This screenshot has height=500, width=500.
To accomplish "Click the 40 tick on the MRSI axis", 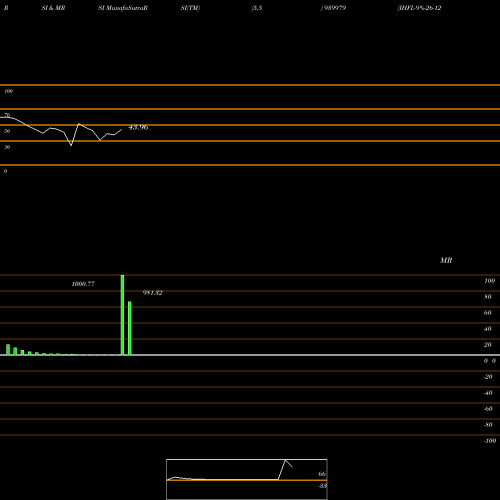I will click(x=488, y=329).
